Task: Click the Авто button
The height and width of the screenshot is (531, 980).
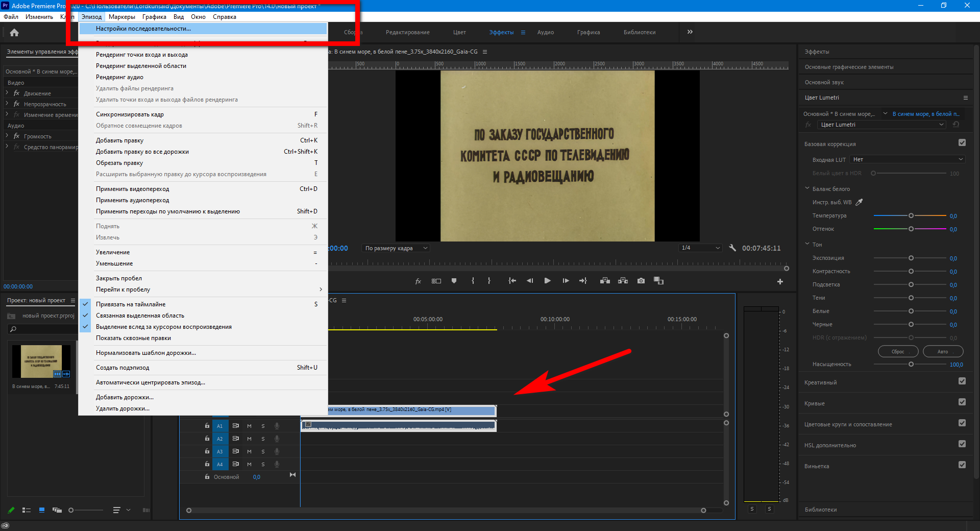Action: pyautogui.click(x=943, y=351)
